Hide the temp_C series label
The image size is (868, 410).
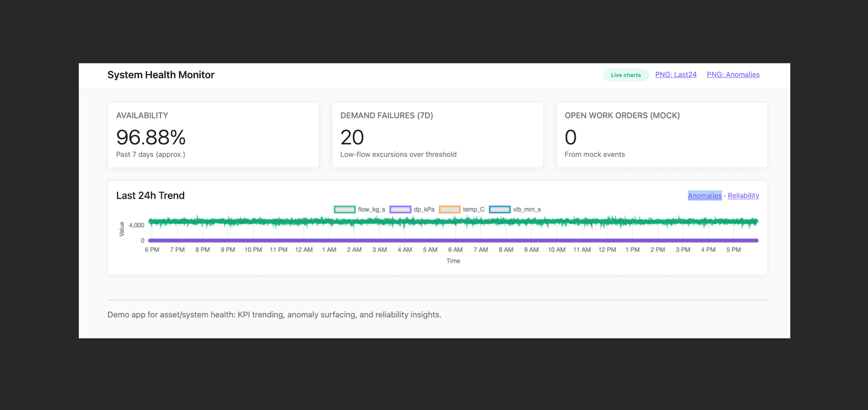[x=473, y=209]
